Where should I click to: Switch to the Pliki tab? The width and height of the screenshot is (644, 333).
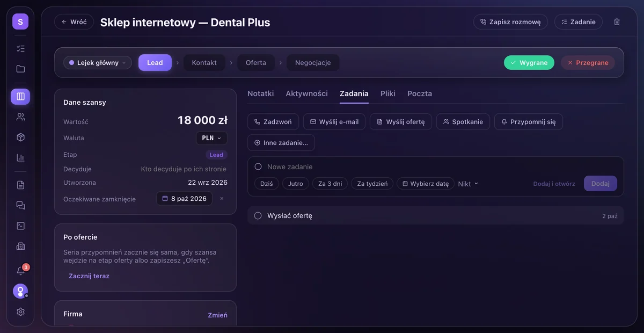pos(388,93)
